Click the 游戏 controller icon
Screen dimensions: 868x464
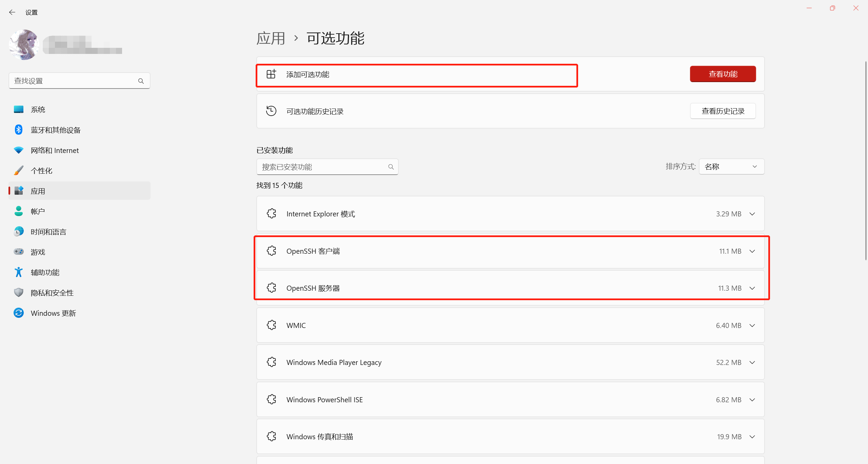click(x=19, y=252)
